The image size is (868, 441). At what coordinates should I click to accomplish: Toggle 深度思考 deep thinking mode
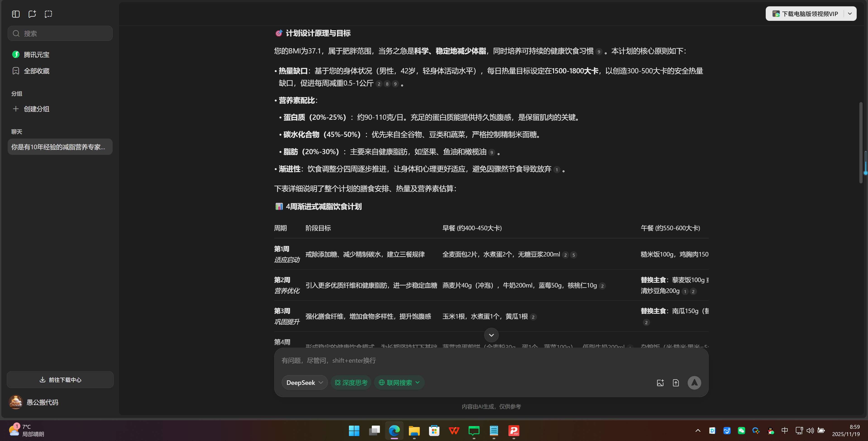351,382
